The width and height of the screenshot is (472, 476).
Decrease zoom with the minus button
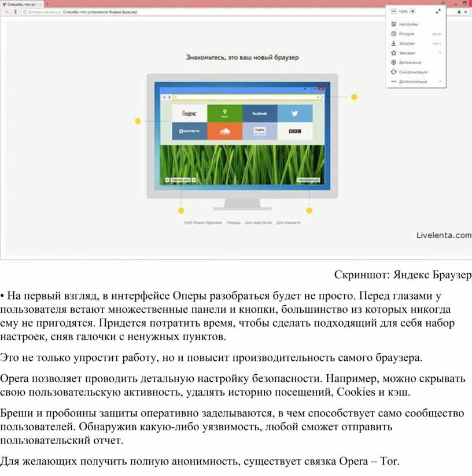[x=394, y=11]
